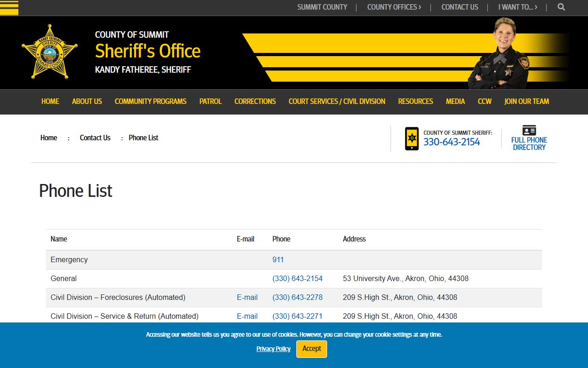Viewport: 588px width, 368px height.
Task: Click the Sheriff's Office title text
Action: 148,51
